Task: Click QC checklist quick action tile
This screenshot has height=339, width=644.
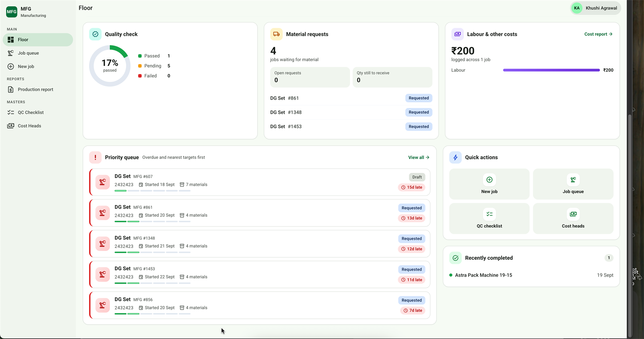Action: point(489,218)
